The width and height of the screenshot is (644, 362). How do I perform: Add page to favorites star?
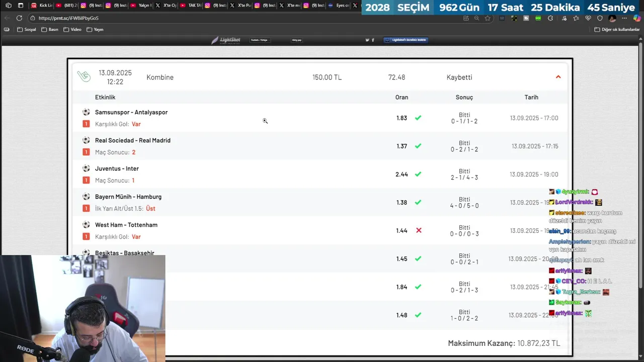488,18
